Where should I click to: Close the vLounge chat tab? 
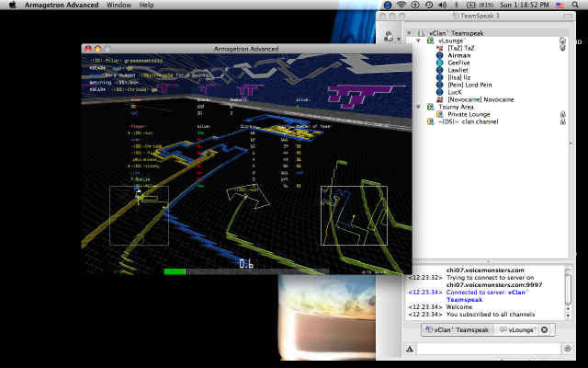pos(544,329)
